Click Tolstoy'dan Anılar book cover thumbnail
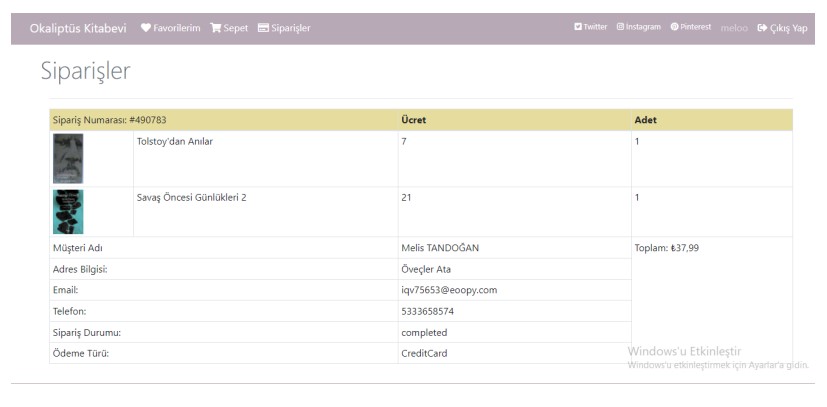This screenshot has height=407, width=827. (x=68, y=158)
